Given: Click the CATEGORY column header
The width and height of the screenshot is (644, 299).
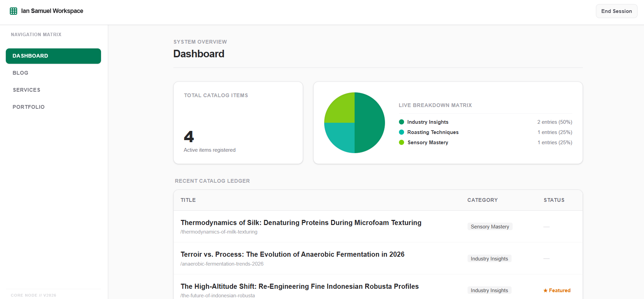Looking at the screenshot, I should pos(482,200).
